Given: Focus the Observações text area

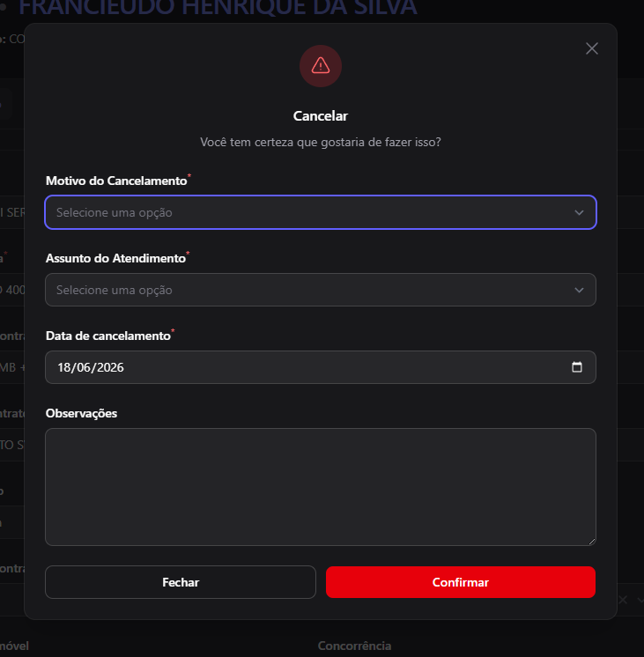Looking at the screenshot, I should point(321,487).
